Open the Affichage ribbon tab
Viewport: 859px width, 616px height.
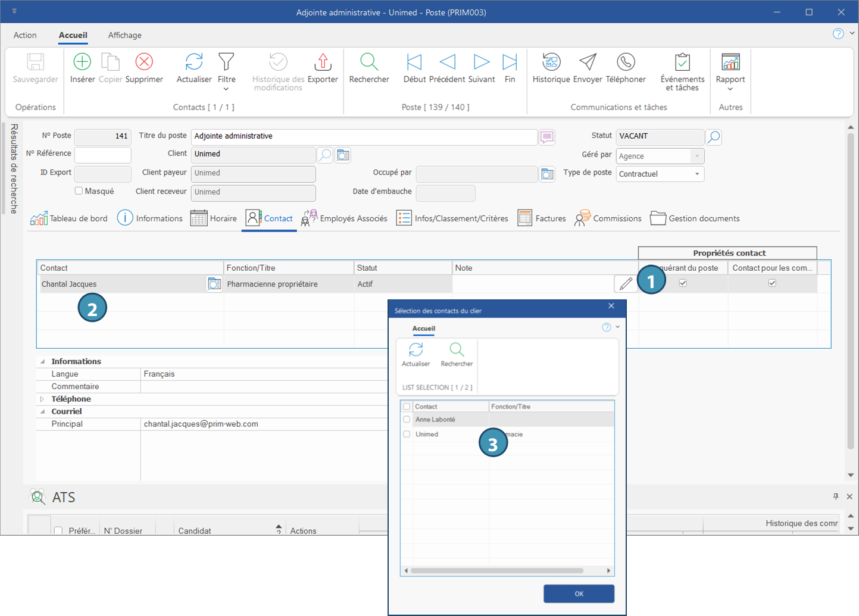(x=124, y=35)
